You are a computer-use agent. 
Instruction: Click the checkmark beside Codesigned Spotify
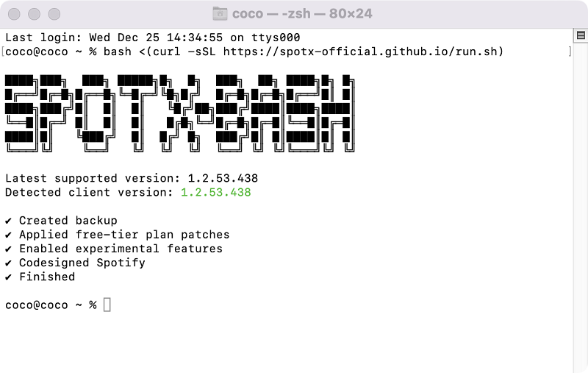tap(9, 263)
